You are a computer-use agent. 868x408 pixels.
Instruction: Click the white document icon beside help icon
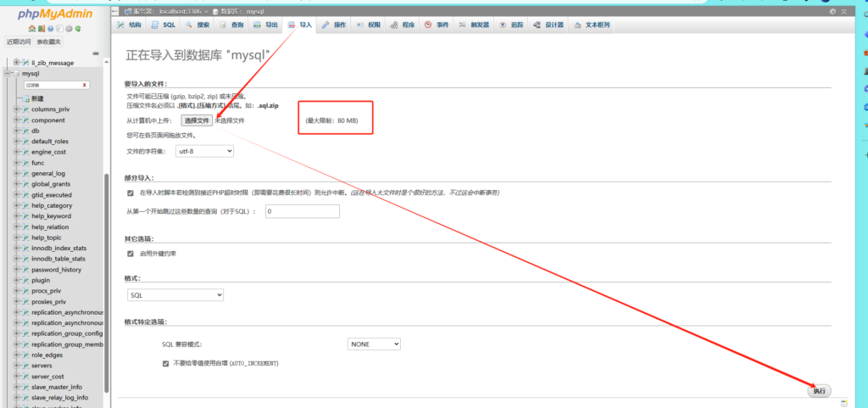59,28
